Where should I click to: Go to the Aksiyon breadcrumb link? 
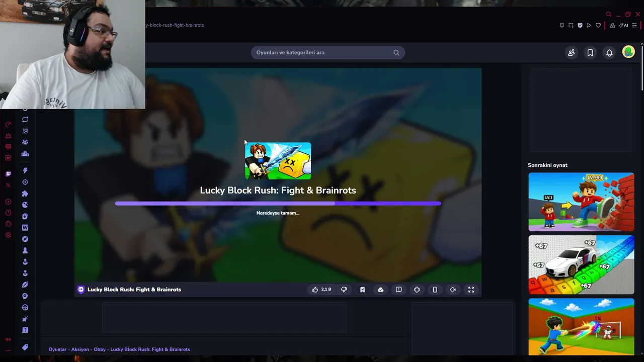(x=80, y=349)
